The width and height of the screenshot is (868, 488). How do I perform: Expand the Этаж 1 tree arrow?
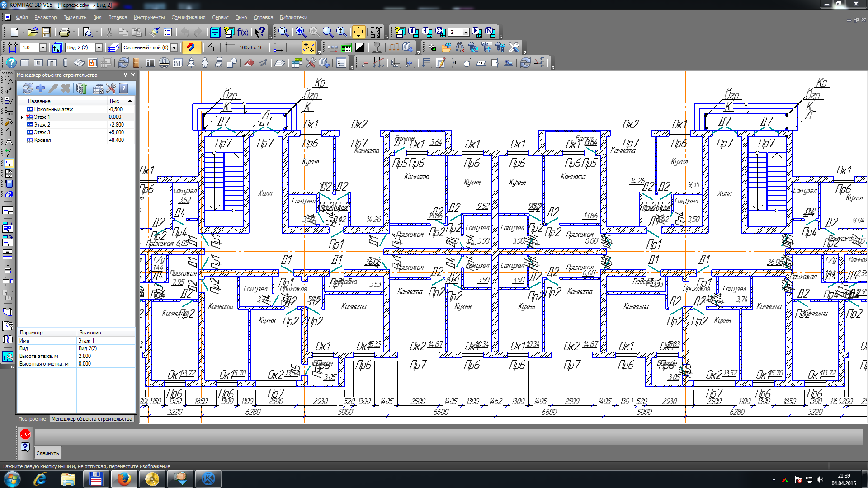[22, 117]
